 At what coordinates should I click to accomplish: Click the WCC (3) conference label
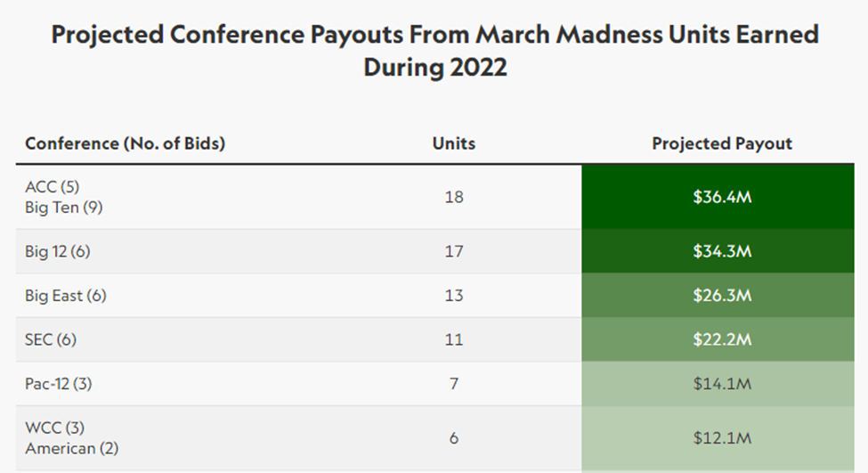[x=55, y=428]
